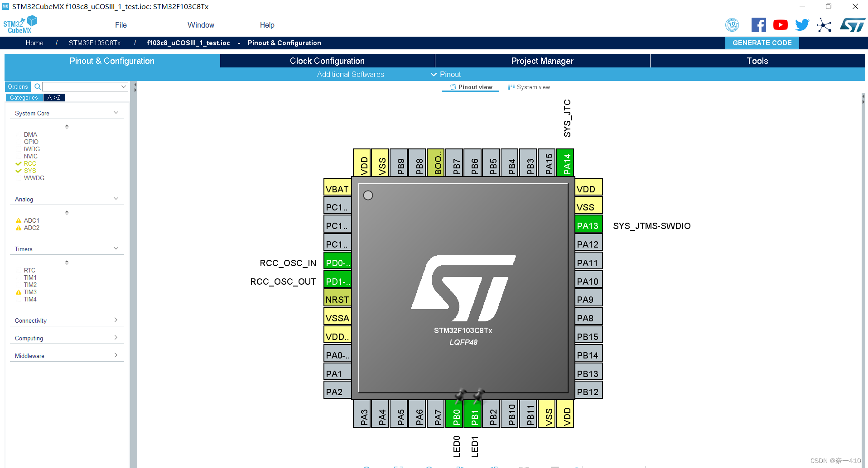Click the search magnifier icon in sidebar
The width and height of the screenshot is (868, 468).
37,86
